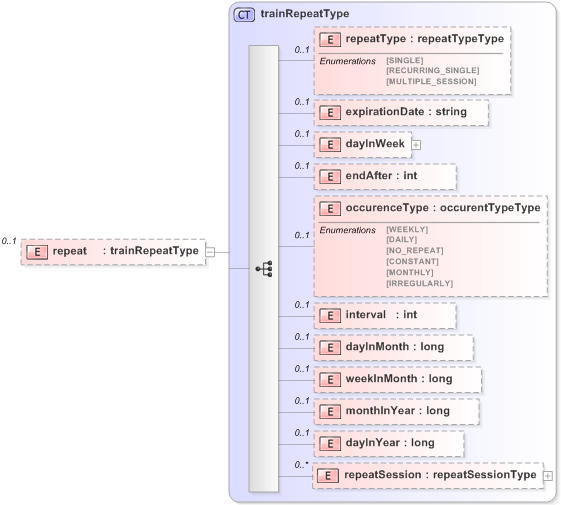This screenshot has width=561, height=505.
Task: Click the Enumerations label under occurenceType
Action: point(347,230)
